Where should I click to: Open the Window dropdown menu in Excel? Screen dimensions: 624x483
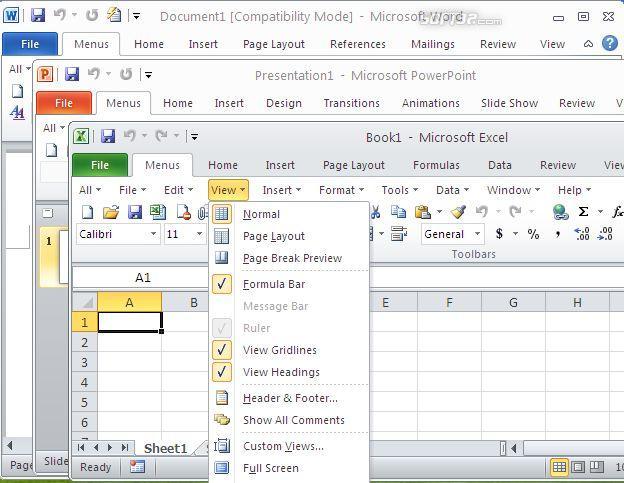[513, 190]
